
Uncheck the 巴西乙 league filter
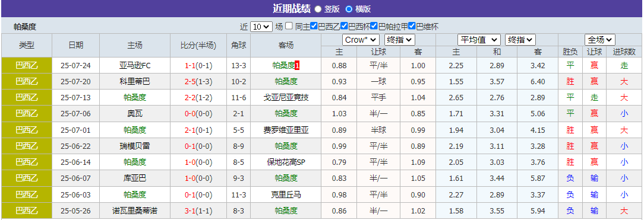[314, 26]
